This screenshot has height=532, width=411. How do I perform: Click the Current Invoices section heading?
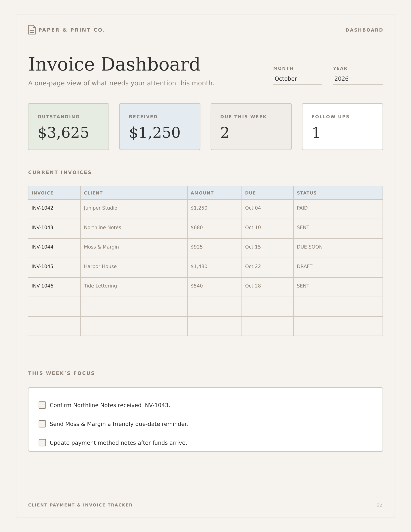pos(60,172)
